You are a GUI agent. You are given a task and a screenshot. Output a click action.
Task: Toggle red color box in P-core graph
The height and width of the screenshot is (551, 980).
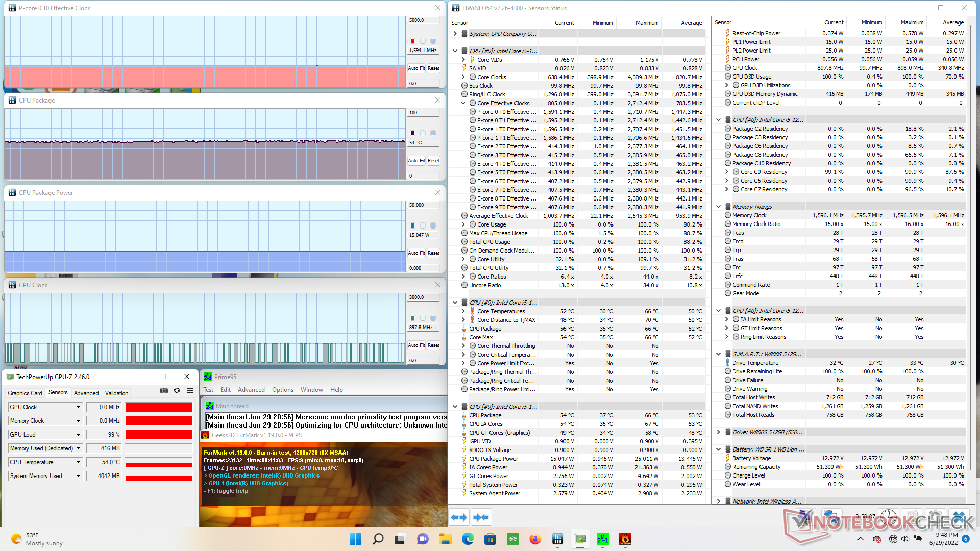tap(412, 41)
